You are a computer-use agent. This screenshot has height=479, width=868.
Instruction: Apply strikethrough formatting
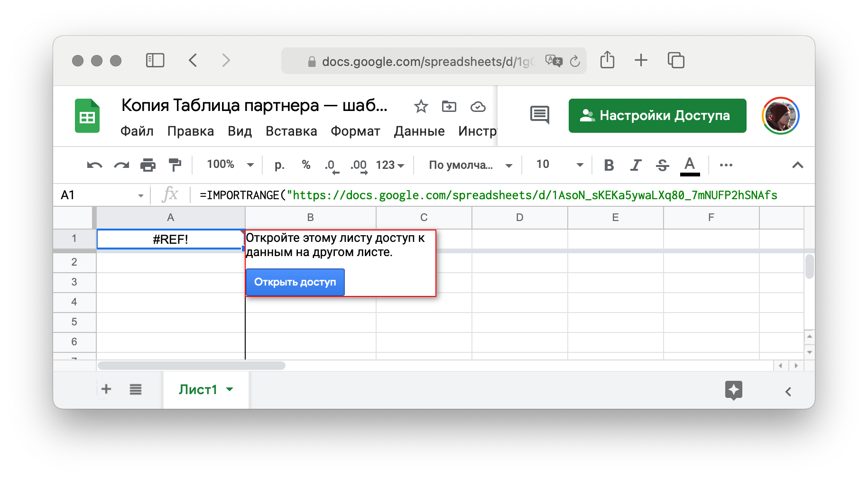663,165
